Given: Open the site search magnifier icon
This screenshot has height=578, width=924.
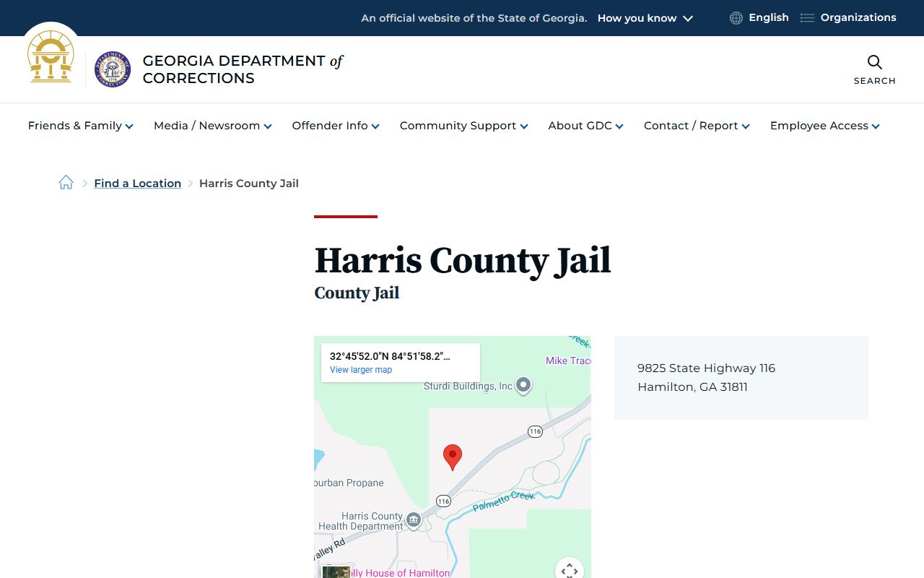Looking at the screenshot, I should [x=874, y=62].
